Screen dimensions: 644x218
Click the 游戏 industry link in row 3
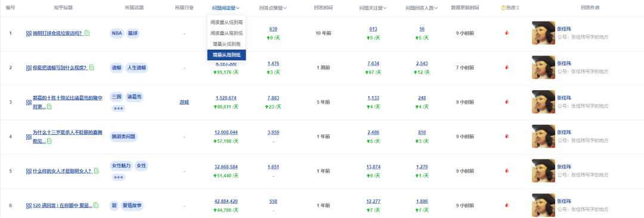pyautogui.click(x=184, y=102)
